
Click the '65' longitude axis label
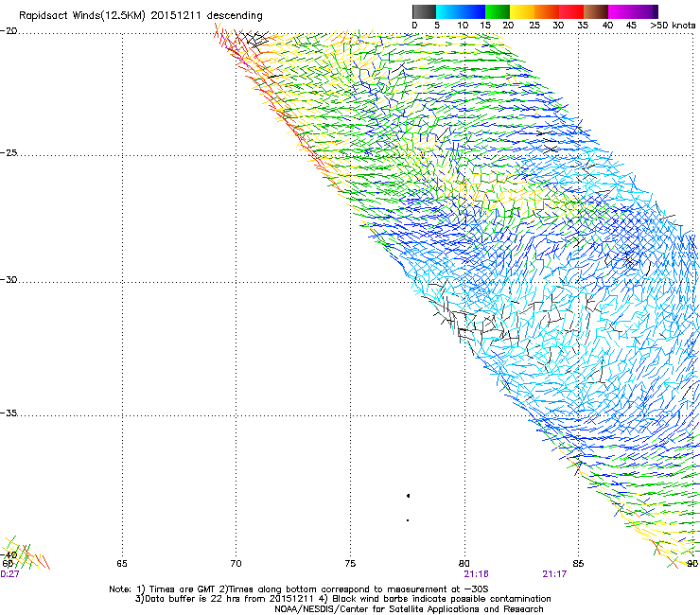[x=122, y=563]
